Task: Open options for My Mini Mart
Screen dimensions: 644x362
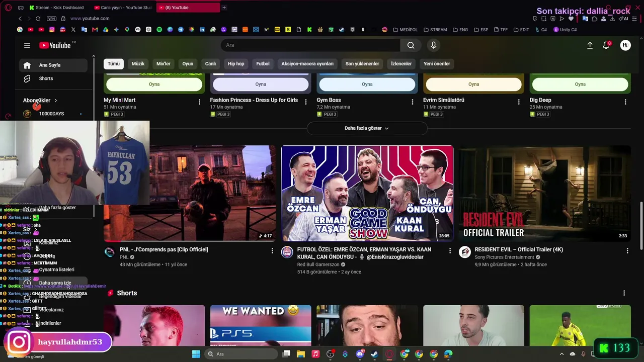Action: click(x=199, y=102)
